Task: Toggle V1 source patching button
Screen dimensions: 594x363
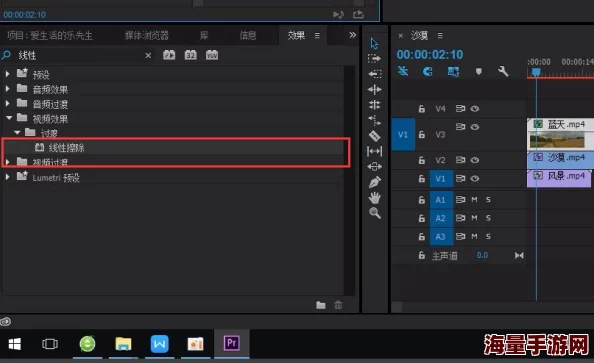Action: [403, 135]
